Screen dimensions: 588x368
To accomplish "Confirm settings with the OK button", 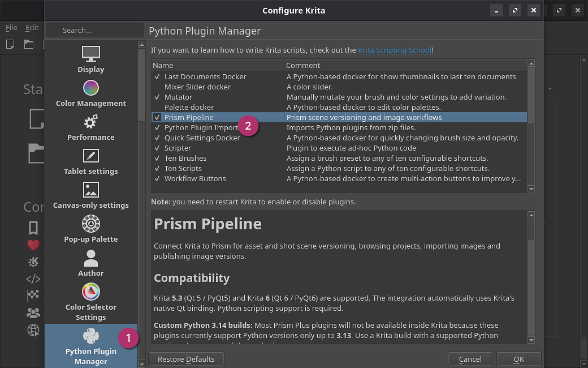I will click(518, 359).
